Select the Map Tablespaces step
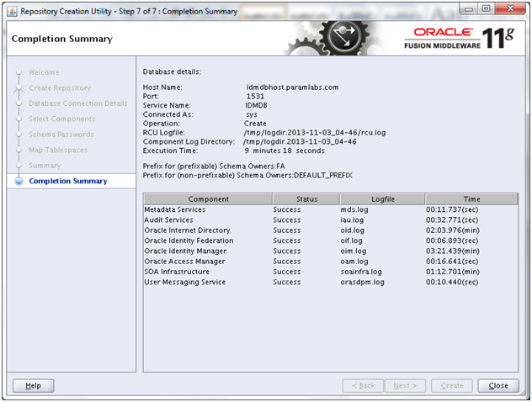Screen dimensions: 532x402 tap(58, 151)
